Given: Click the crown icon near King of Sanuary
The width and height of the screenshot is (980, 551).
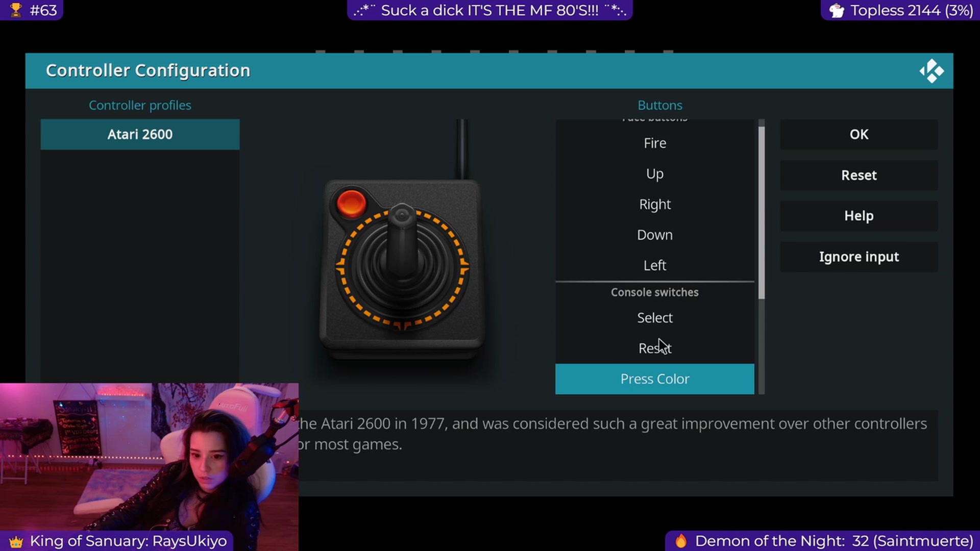Looking at the screenshot, I should 16,541.
